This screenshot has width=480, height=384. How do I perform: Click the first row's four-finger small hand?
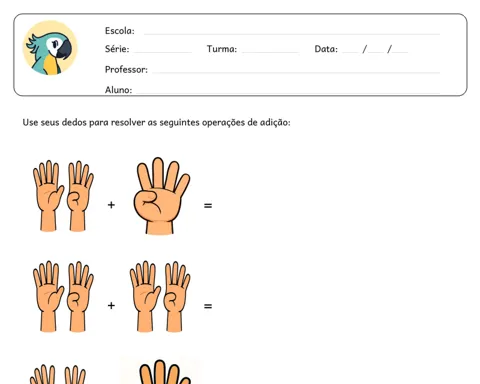click(x=80, y=196)
